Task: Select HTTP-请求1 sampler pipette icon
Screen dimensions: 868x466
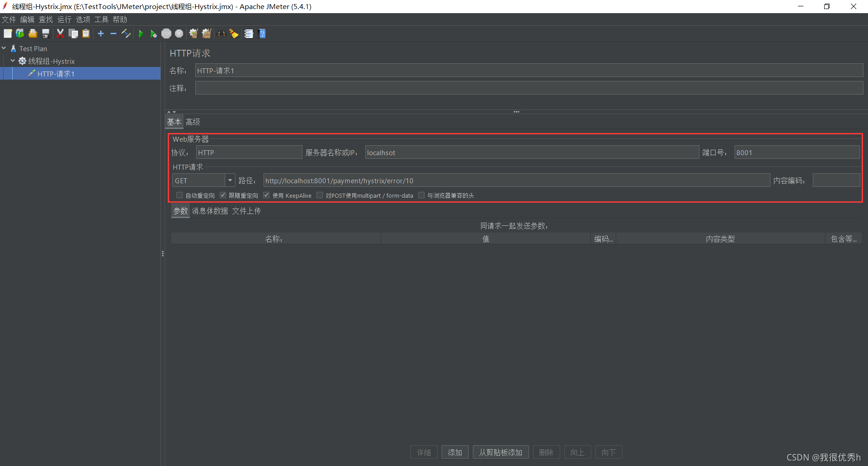Action: [x=31, y=73]
